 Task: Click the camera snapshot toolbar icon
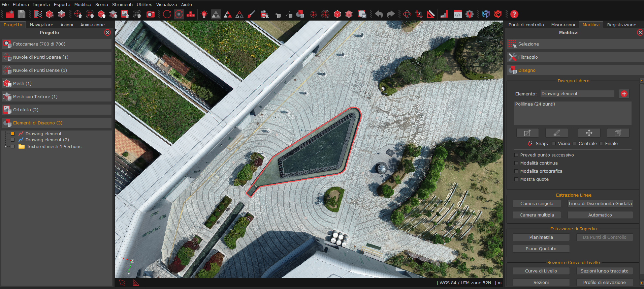coord(150,14)
